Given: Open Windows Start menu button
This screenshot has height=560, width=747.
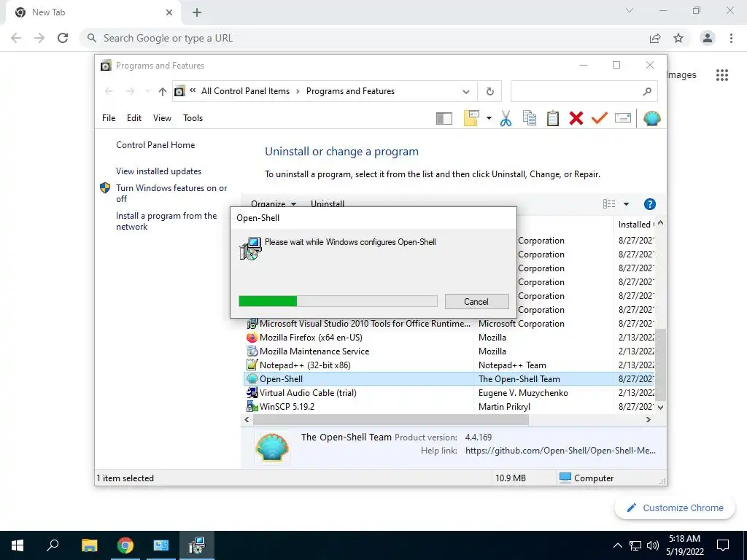Looking at the screenshot, I should point(18,545).
